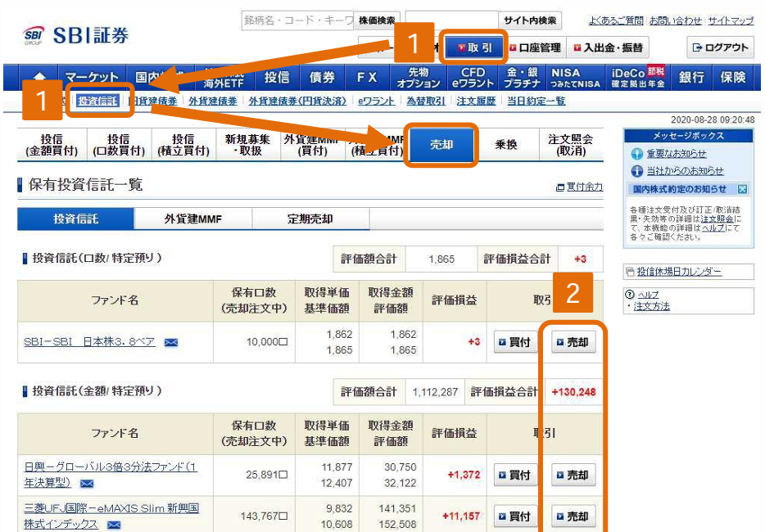Open the SBI-SBI 日本株3.8ベア fund link
Image resolution: width=765 pixels, height=532 pixels.
90,342
